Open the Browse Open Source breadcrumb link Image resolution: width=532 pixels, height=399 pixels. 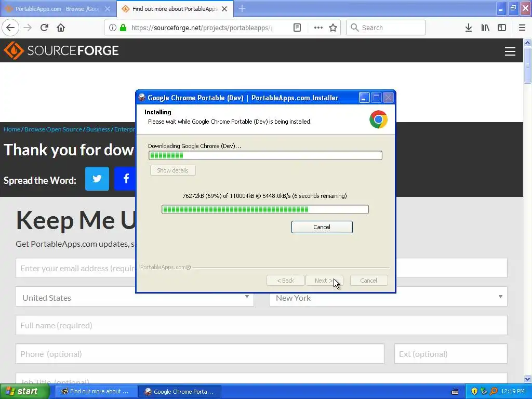pos(54,129)
